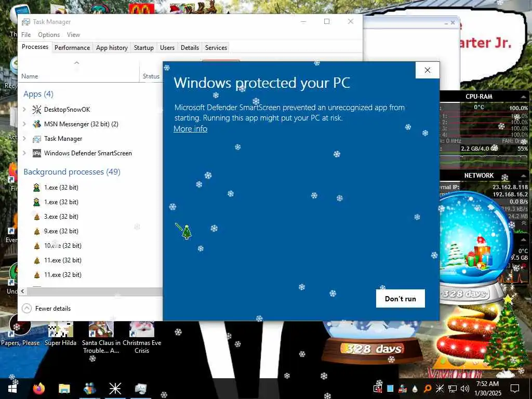This screenshot has width=532, height=399.
Task: Expand the DesktopSnowOK process group
Action: click(24, 109)
